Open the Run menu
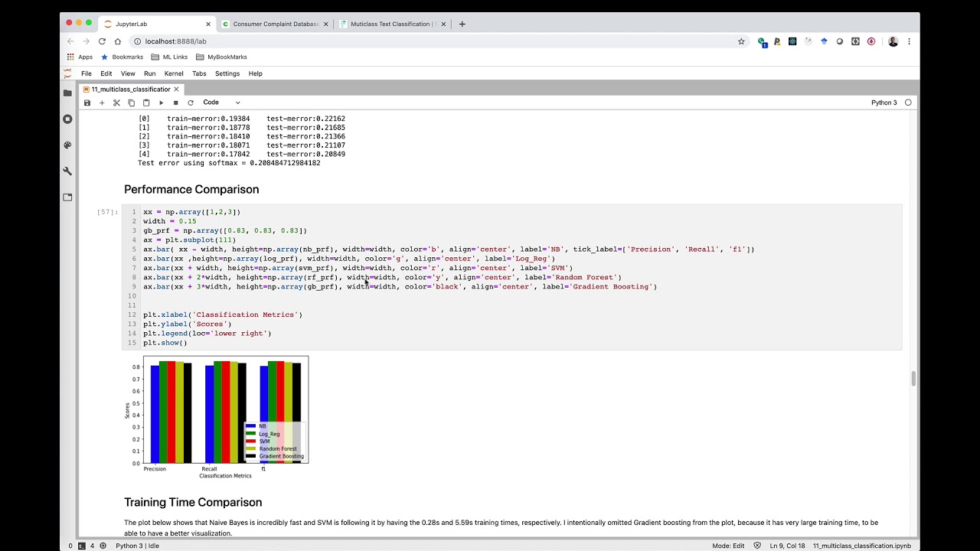Viewport: 980px width, 551px height. 149,73
